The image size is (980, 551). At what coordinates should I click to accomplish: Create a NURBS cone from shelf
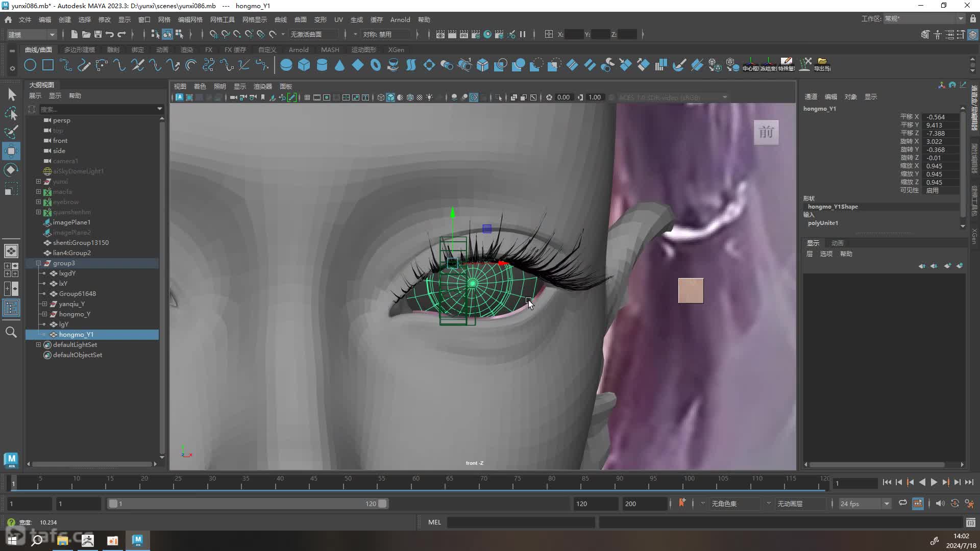click(x=339, y=65)
